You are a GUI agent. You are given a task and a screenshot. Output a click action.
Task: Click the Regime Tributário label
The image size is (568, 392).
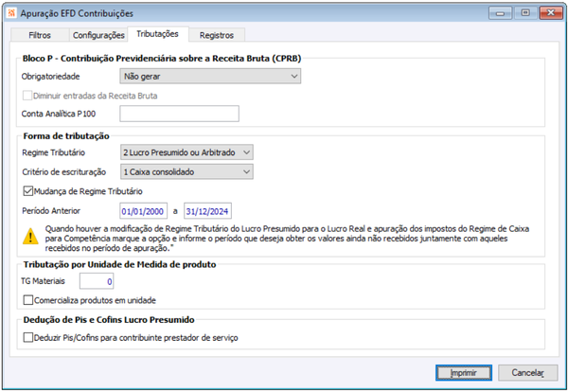(x=54, y=152)
